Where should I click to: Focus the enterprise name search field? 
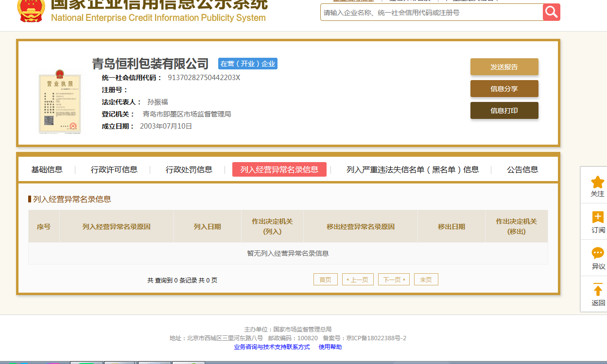(432, 13)
